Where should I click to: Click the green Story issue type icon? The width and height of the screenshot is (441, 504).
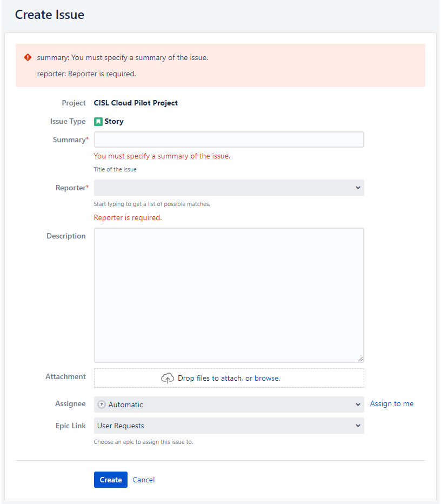98,122
